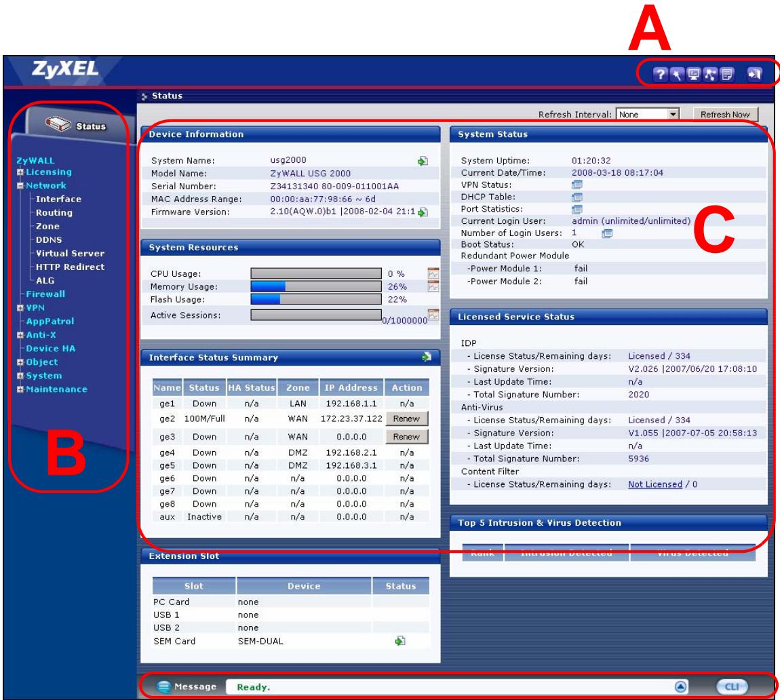Open the Number of Login Users icon

[607, 233]
